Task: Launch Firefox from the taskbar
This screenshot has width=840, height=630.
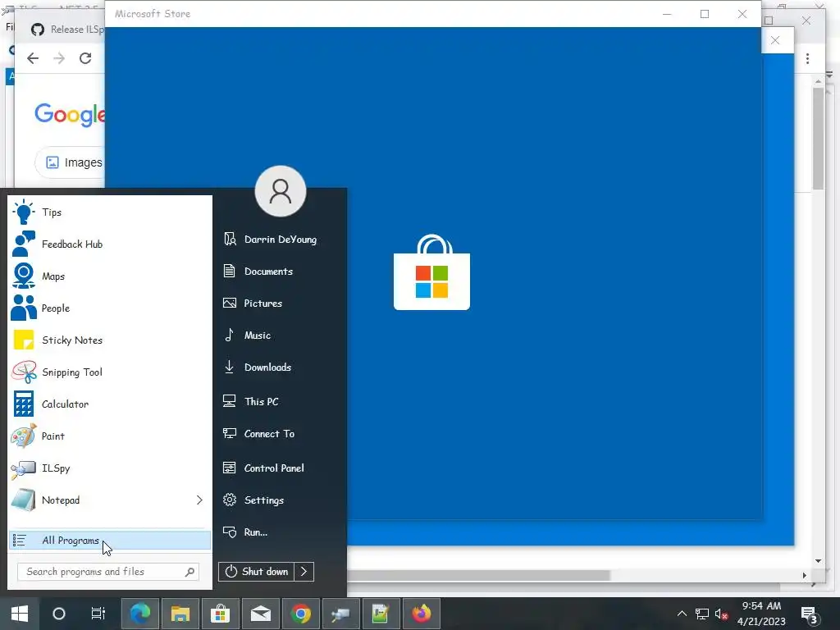Action: [x=421, y=614]
